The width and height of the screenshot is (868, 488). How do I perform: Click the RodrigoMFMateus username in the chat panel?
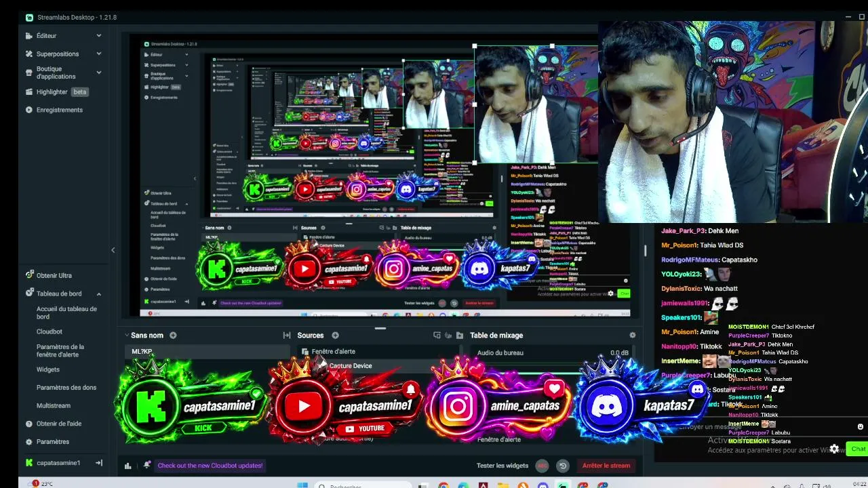point(690,260)
